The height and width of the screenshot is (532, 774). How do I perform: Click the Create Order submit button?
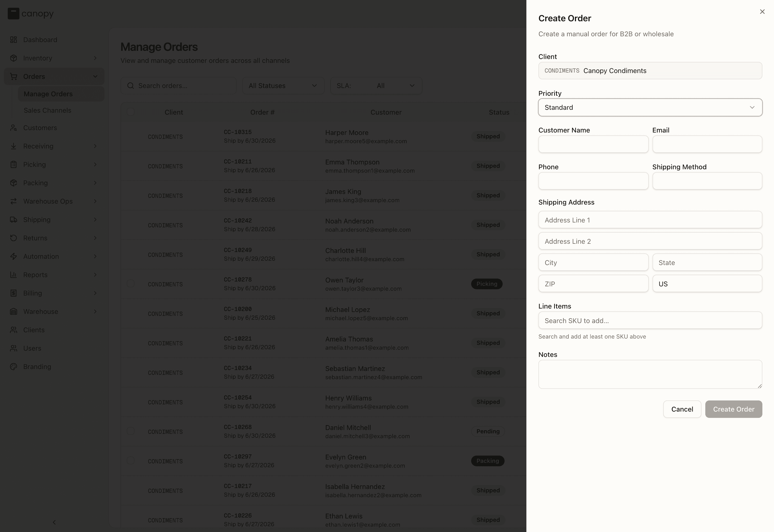tap(733, 409)
